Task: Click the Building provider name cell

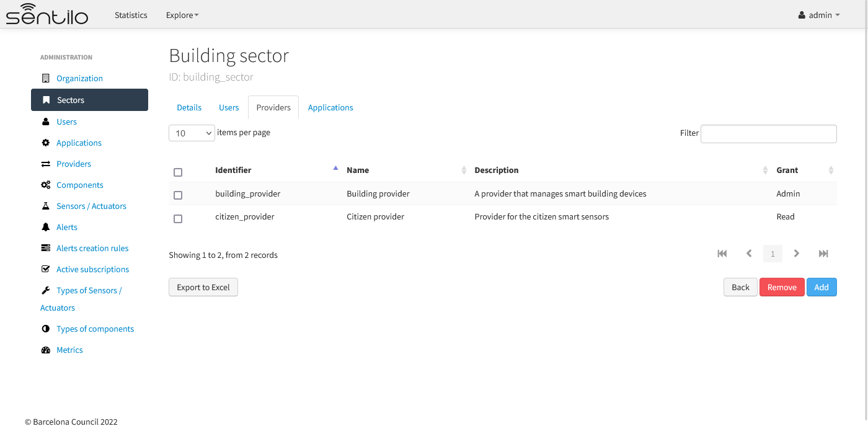Action: point(378,193)
